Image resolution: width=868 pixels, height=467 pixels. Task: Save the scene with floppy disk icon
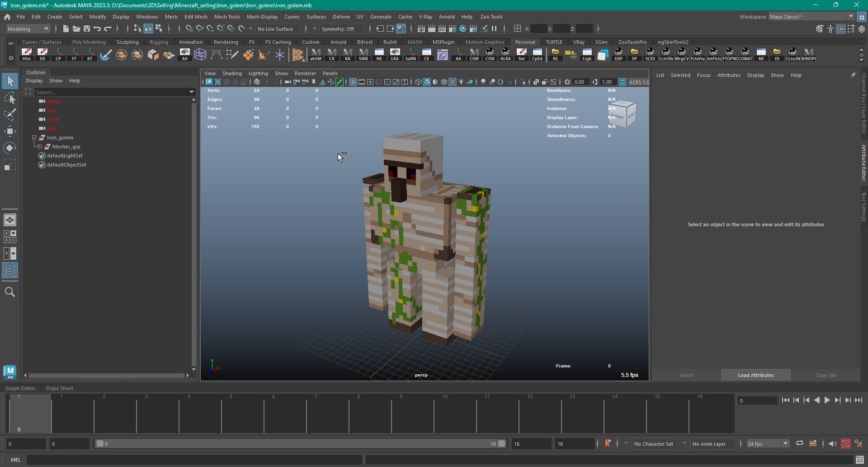[87, 29]
